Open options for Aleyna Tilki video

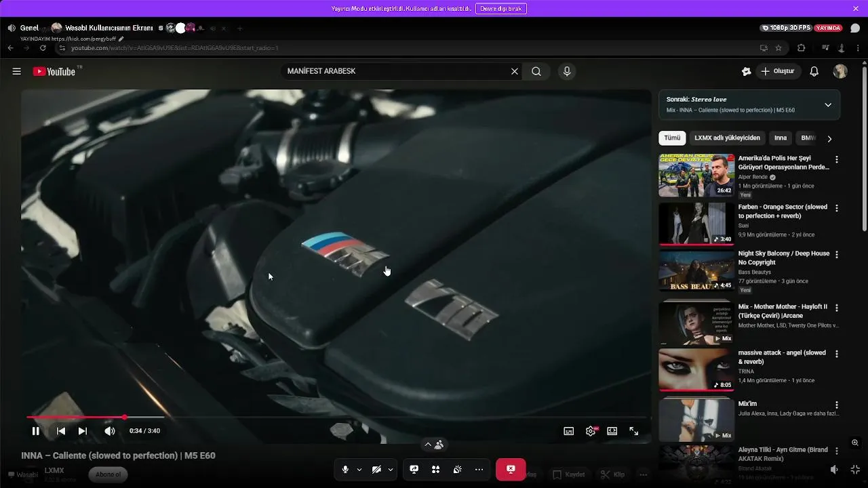click(x=837, y=451)
